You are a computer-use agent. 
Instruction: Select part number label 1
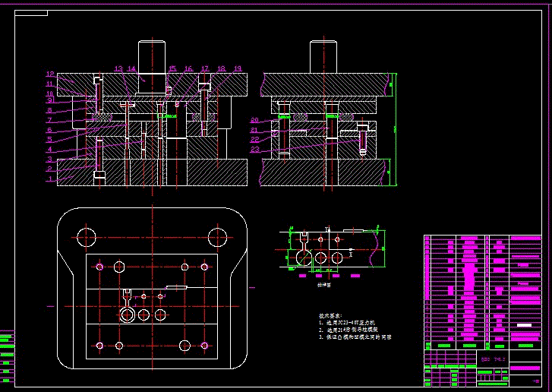point(50,179)
